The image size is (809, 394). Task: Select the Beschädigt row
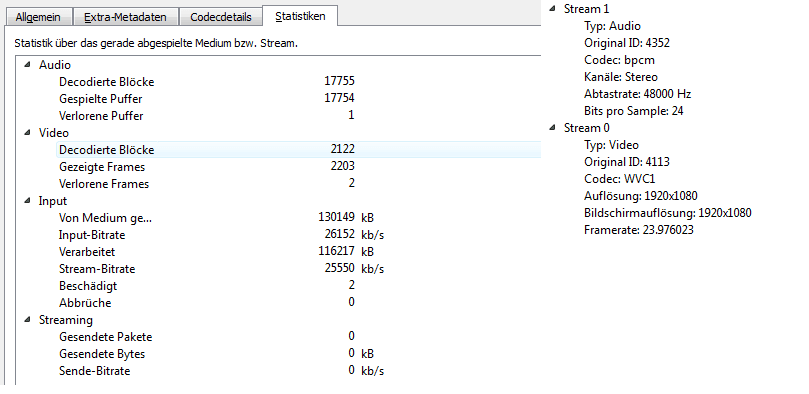(298, 286)
